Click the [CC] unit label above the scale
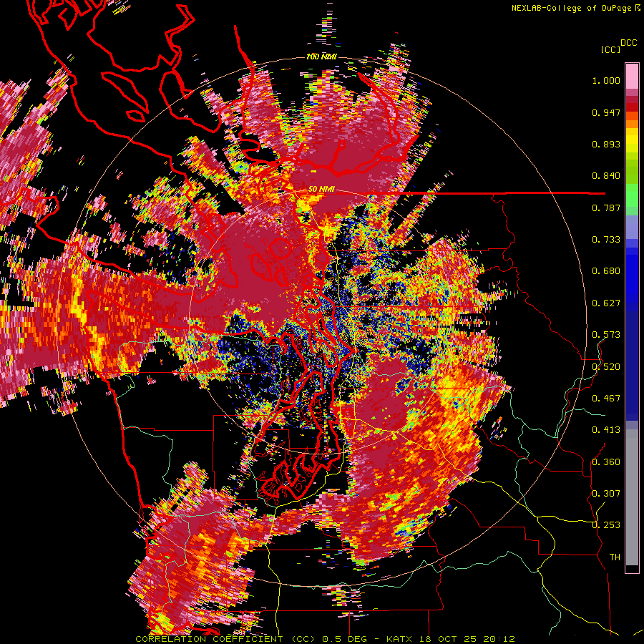The height and width of the screenshot is (644, 644). click(x=611, y=49)
